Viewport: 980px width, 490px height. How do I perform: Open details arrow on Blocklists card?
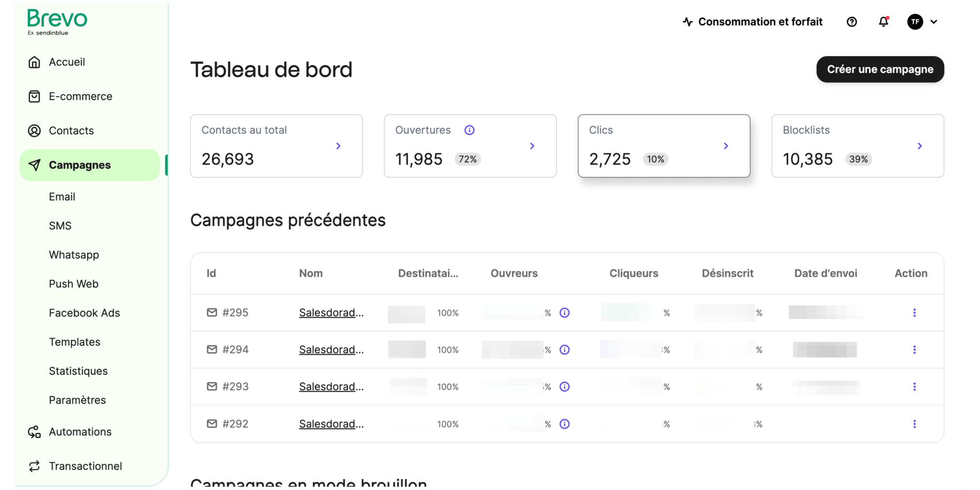[920, 146]
